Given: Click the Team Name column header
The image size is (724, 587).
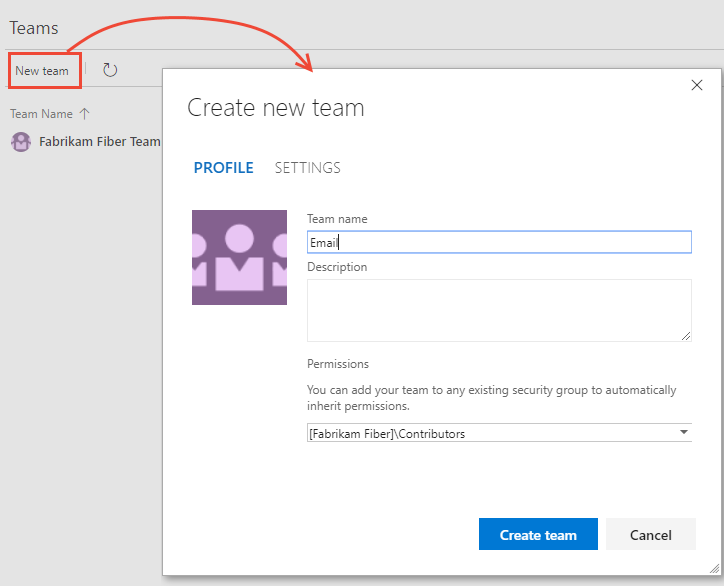Looking at the screenshot, I should coord(41,114).
